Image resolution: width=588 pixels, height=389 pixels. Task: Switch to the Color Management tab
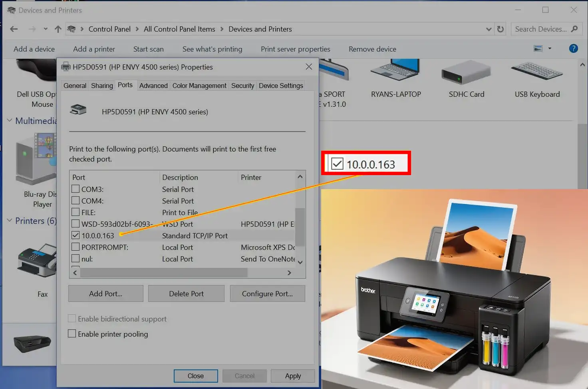pos(199,86)
